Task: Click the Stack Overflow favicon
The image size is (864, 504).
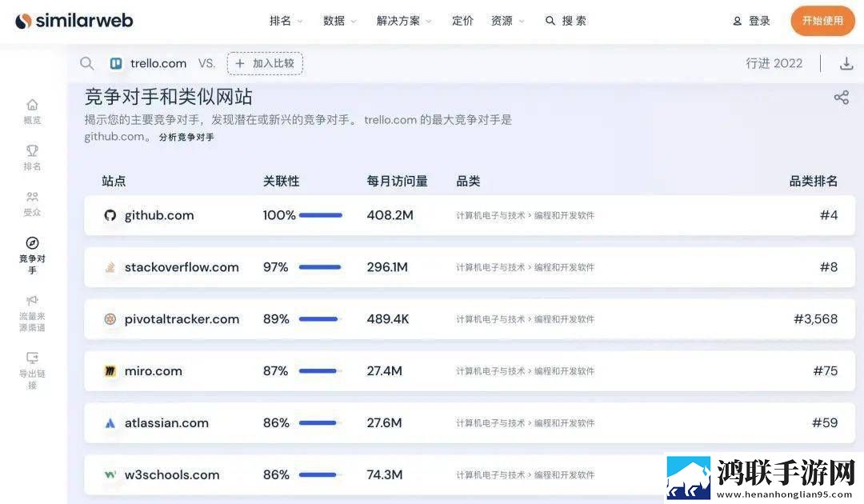Action: coord(110,267)
